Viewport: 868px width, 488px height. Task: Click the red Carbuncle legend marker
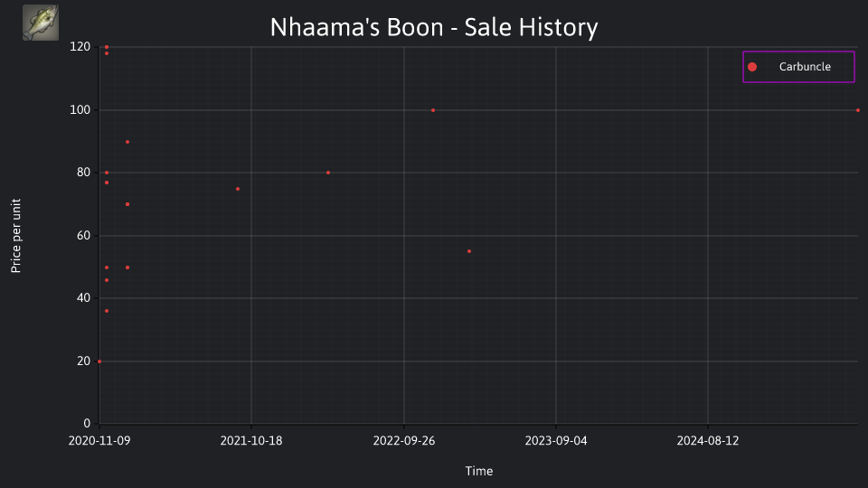click(x=752, y=67)
